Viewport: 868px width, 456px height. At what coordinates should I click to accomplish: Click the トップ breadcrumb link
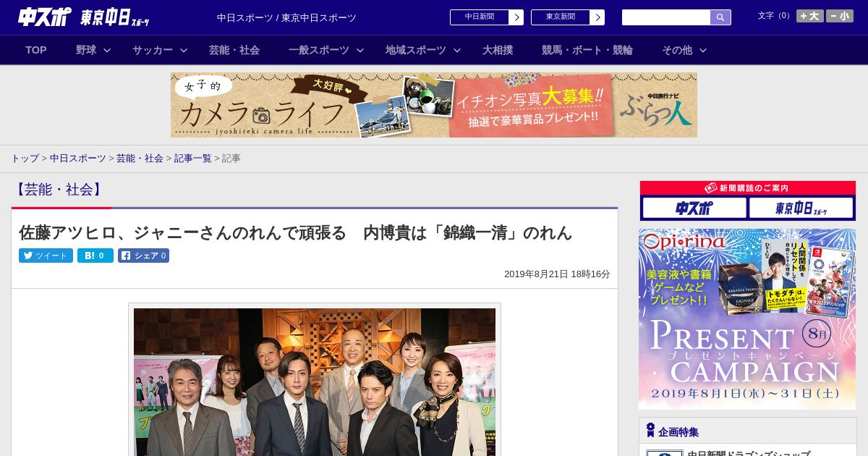(x=25, y=158)
